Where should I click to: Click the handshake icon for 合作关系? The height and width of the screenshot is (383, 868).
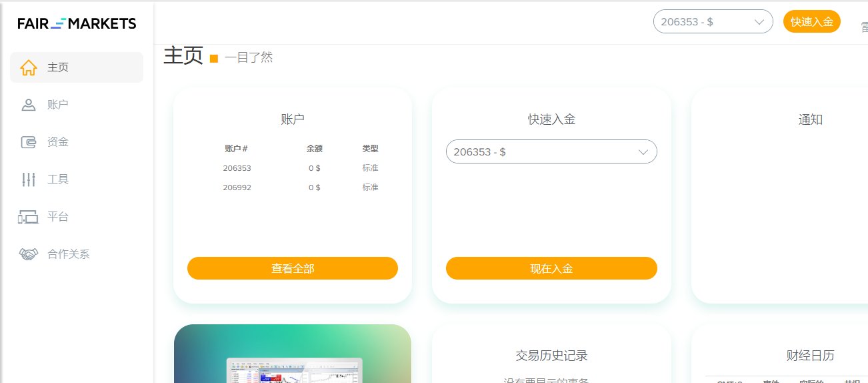tap(28, 254)
